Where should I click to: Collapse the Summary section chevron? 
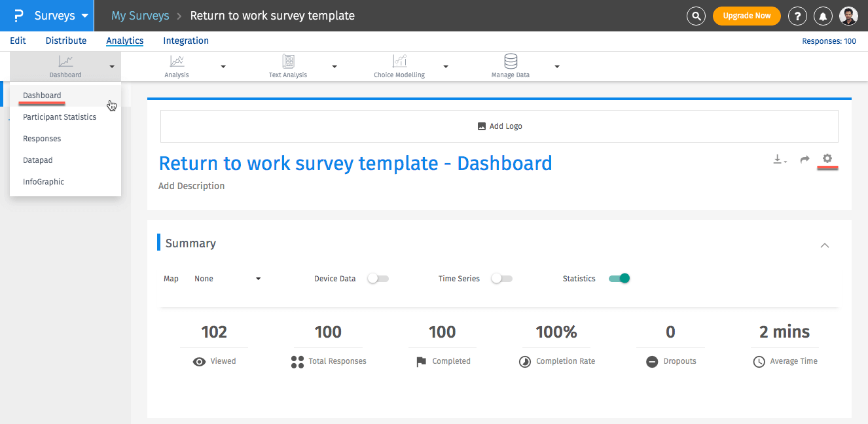[825, 245]
